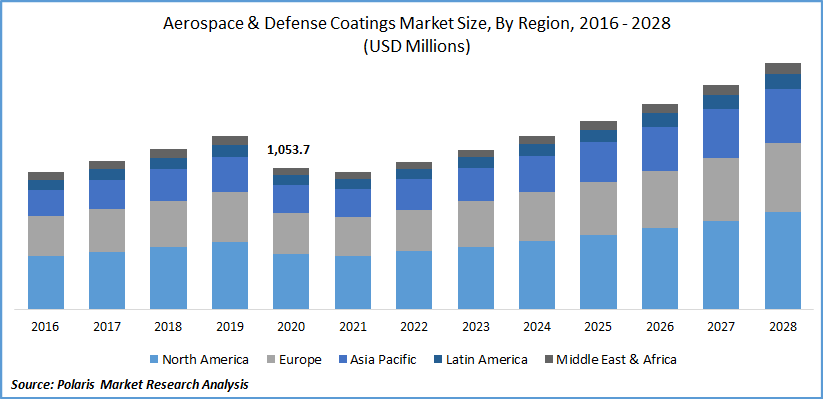Click the 2023 Europe bar segment

(476, 224)
